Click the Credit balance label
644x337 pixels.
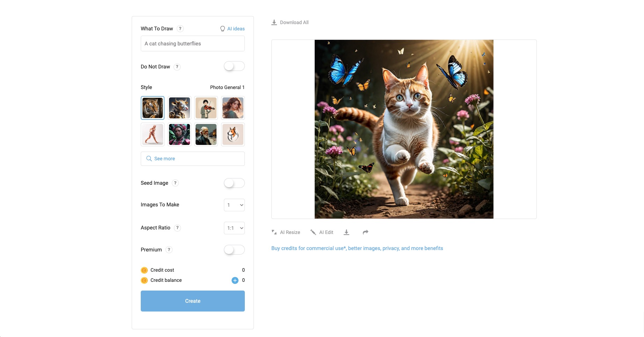point(166,280)
